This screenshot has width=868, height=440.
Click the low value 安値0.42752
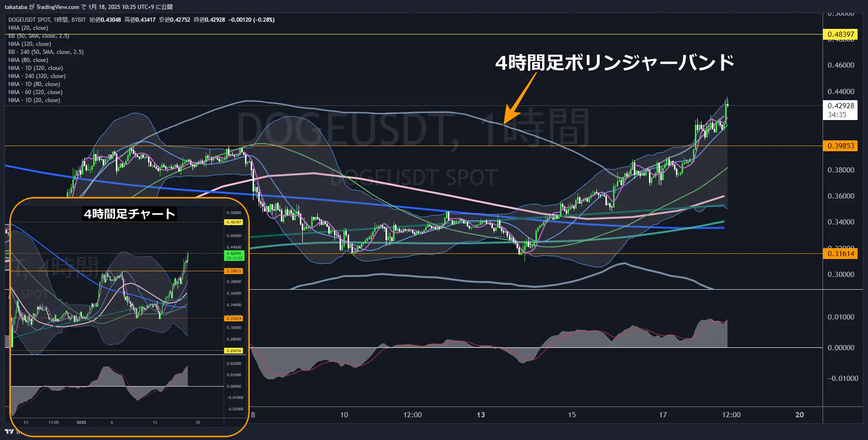click(175, 20)
